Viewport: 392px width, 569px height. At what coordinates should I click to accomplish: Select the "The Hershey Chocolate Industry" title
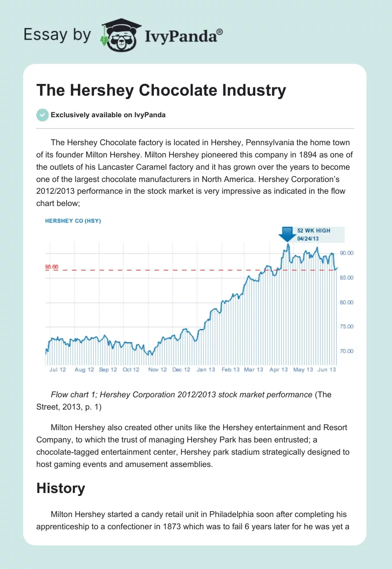pos(161,91)
